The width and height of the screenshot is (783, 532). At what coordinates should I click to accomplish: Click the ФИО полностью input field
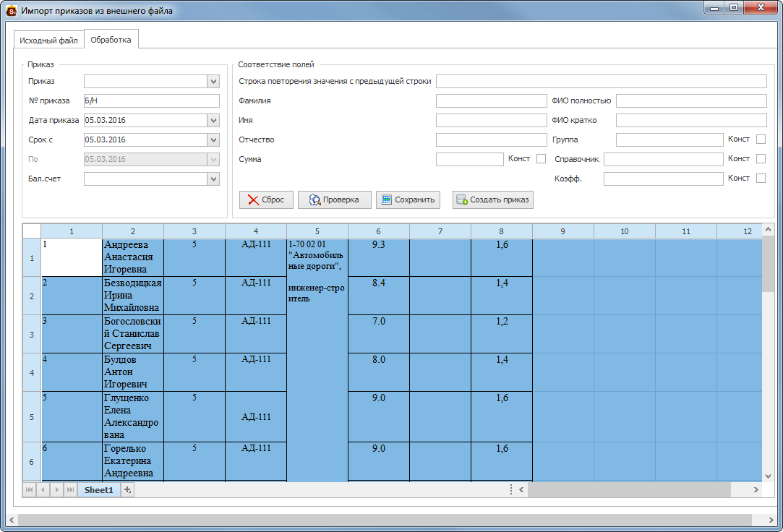click(691, 100)
